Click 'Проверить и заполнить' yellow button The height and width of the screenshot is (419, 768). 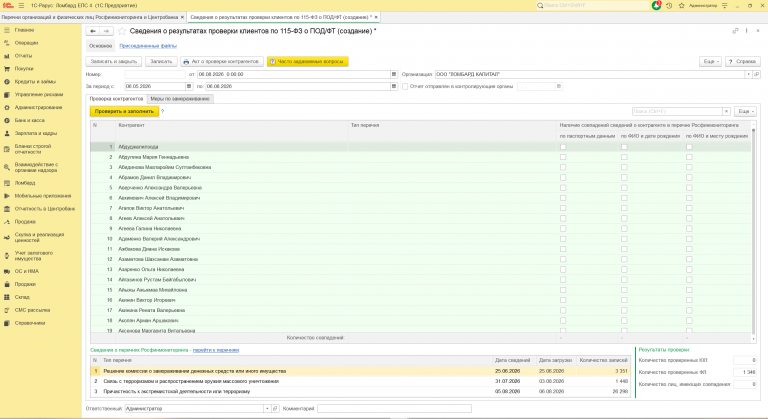[x=124, y=111]
